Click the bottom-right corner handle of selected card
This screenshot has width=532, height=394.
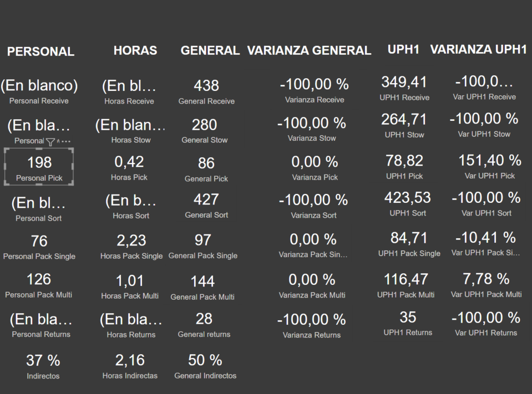click(72, 183)
